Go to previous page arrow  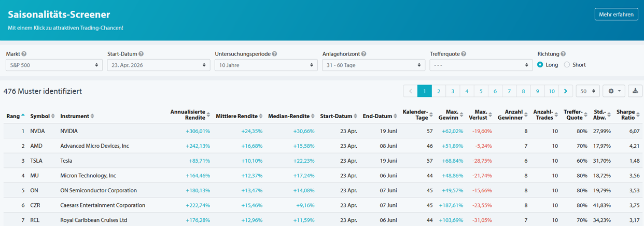pos(410,91)
